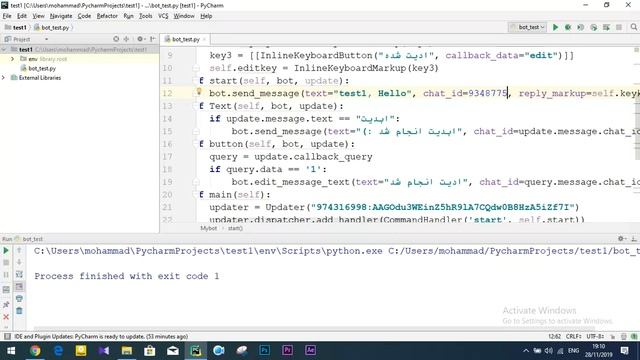Collapse the test1 project root node
This screenshot has height=360, width=640.
pos(4,49)
